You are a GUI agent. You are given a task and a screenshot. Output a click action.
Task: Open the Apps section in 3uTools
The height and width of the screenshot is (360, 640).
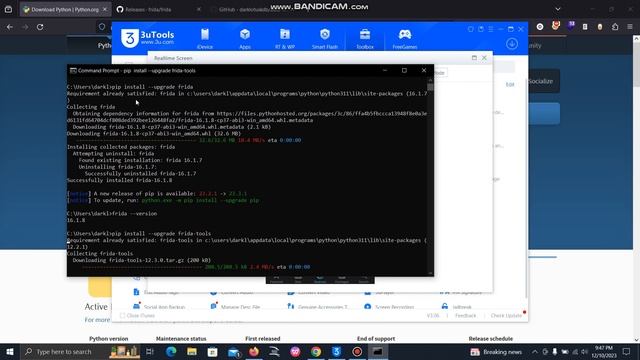pos(245,39)
